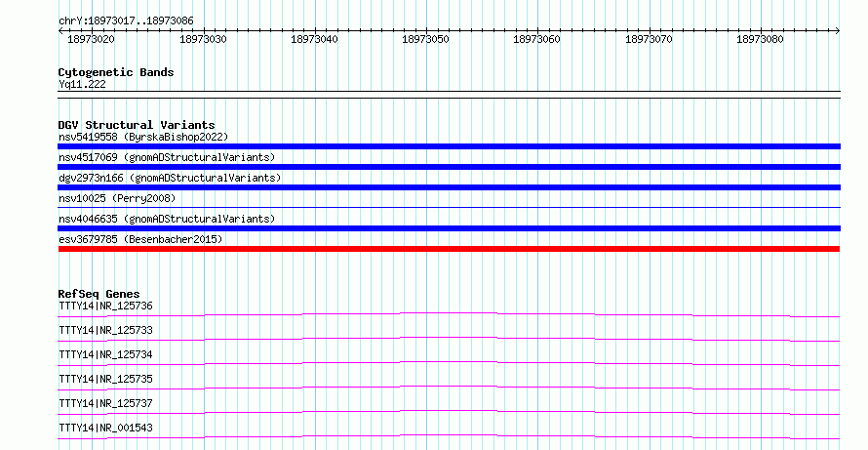This screenshot has height=450, width=868.
Task: Open transcript TTTY14|NR_125733 label
Action: coord(105,330)
